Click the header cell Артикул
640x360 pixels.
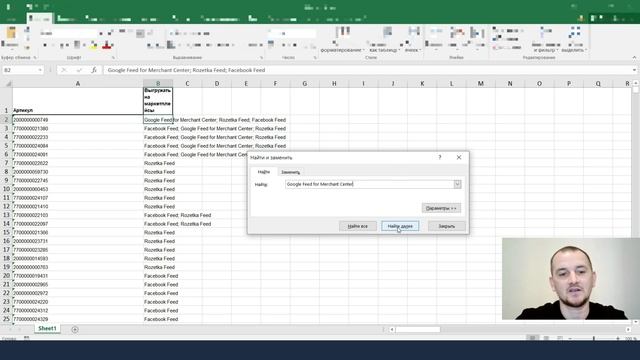78,101
